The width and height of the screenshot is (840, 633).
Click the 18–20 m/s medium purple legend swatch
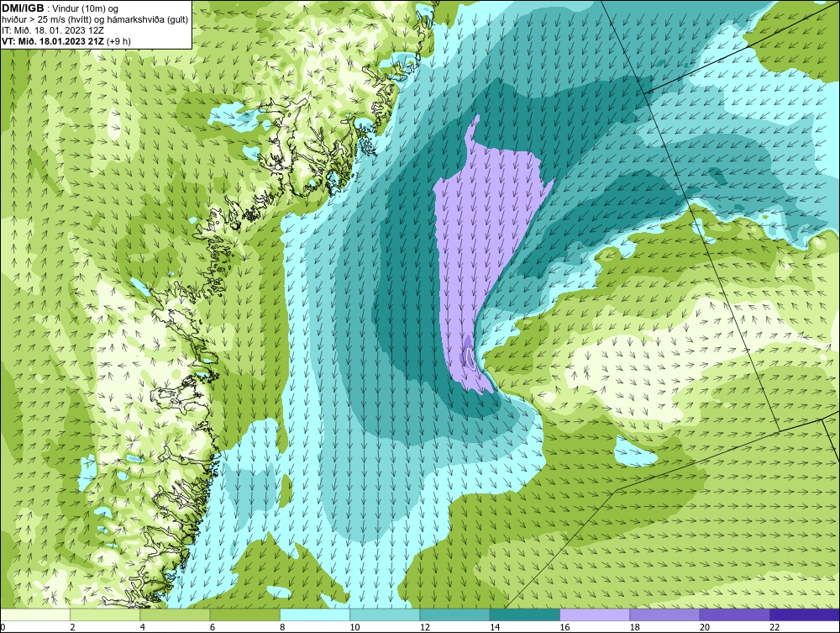click(x=664, y=615)
